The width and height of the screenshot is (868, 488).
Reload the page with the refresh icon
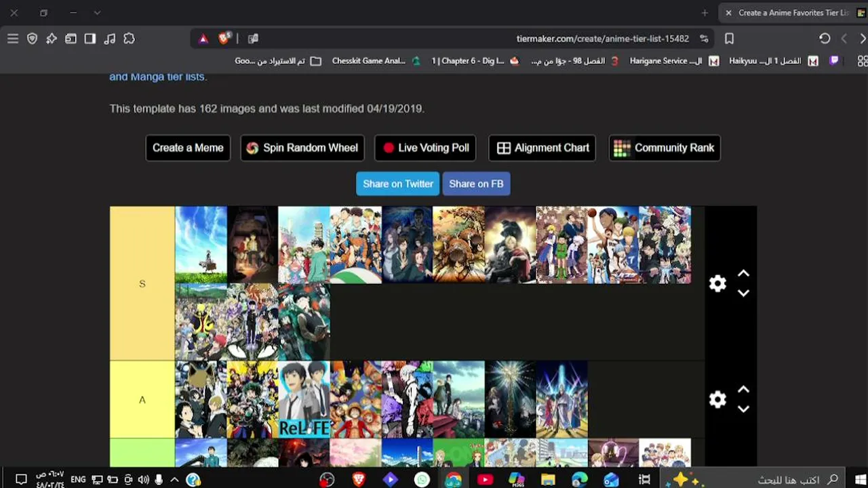825,39
